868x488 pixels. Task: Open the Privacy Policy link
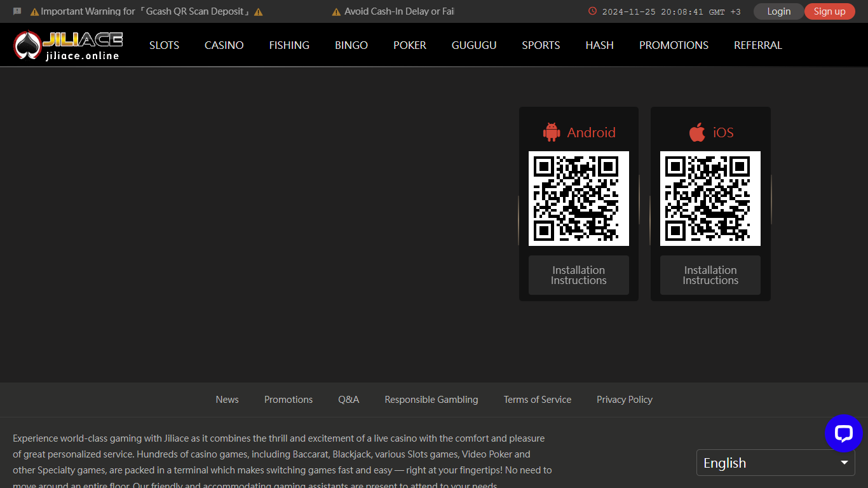(625, 400)
